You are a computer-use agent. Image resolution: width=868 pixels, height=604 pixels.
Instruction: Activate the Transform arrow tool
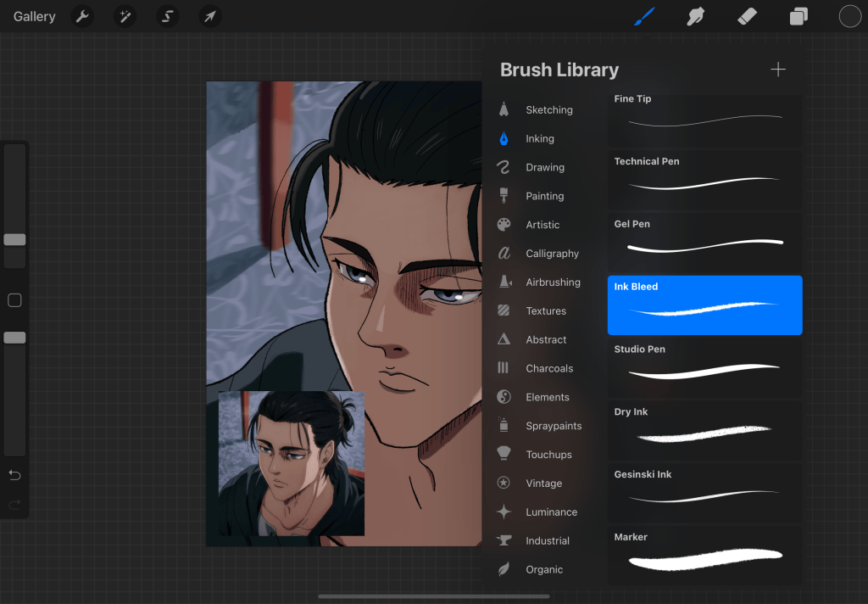click(209, 16)
